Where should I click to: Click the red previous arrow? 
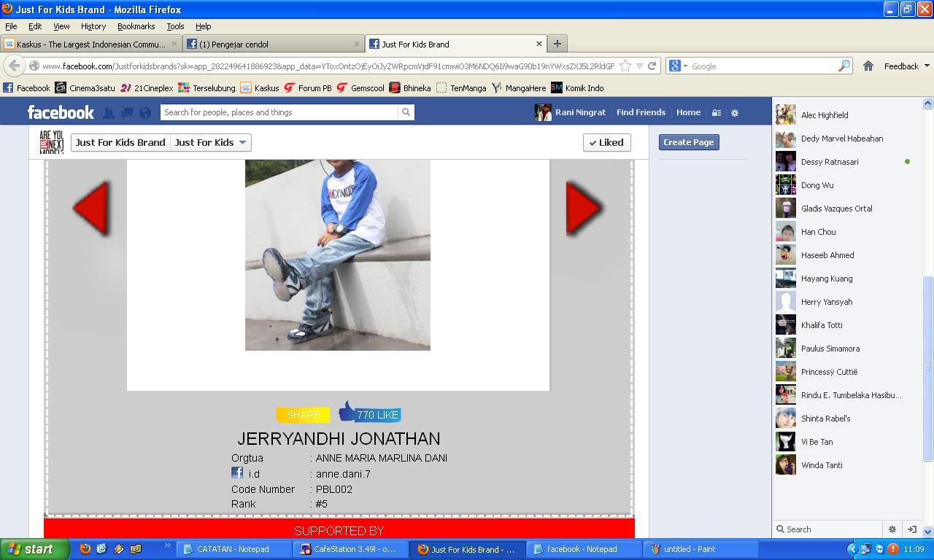(90, 209)
